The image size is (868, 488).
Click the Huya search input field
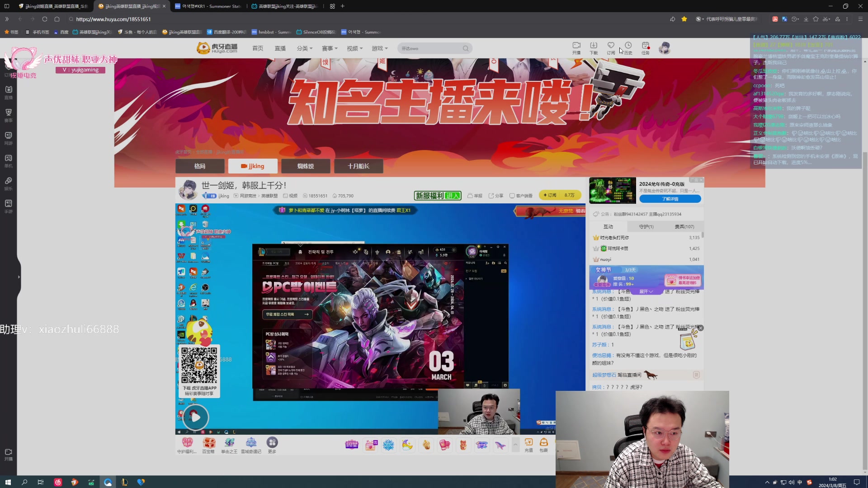[429, 48]
